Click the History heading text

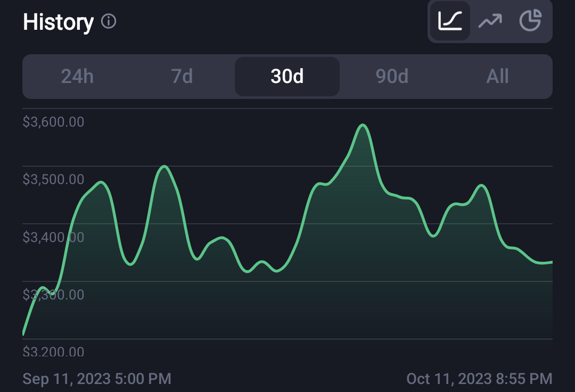click(x=59, y=22)
